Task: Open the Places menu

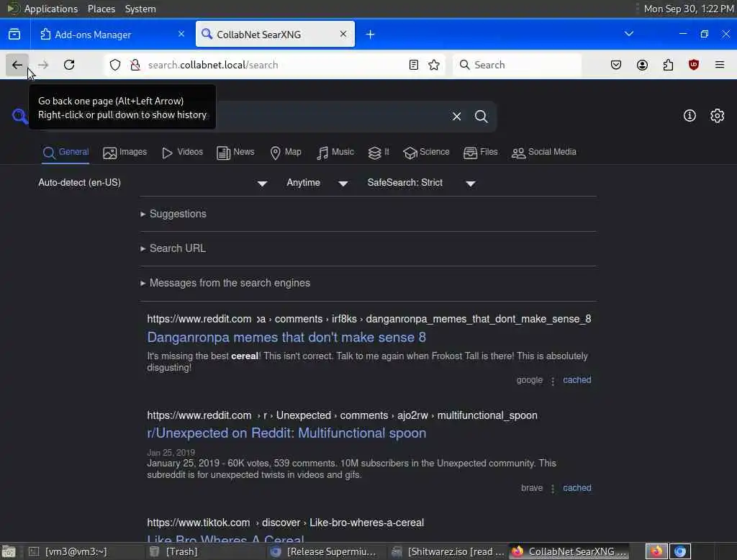Action: point(101,9)
